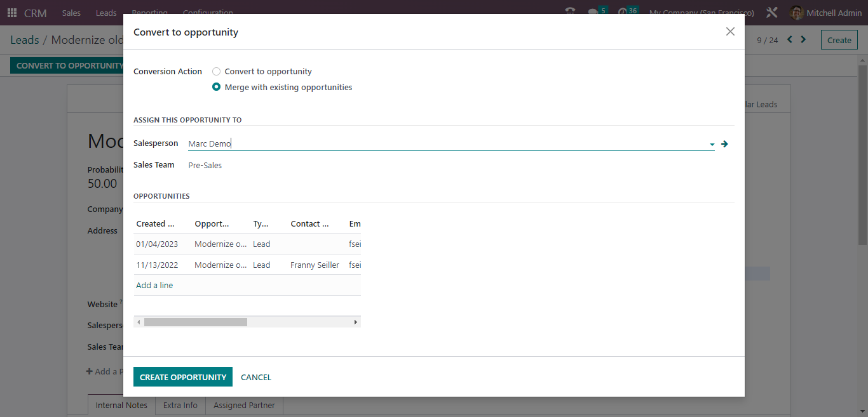Click the developer tools wrench icon

[771, 11]
